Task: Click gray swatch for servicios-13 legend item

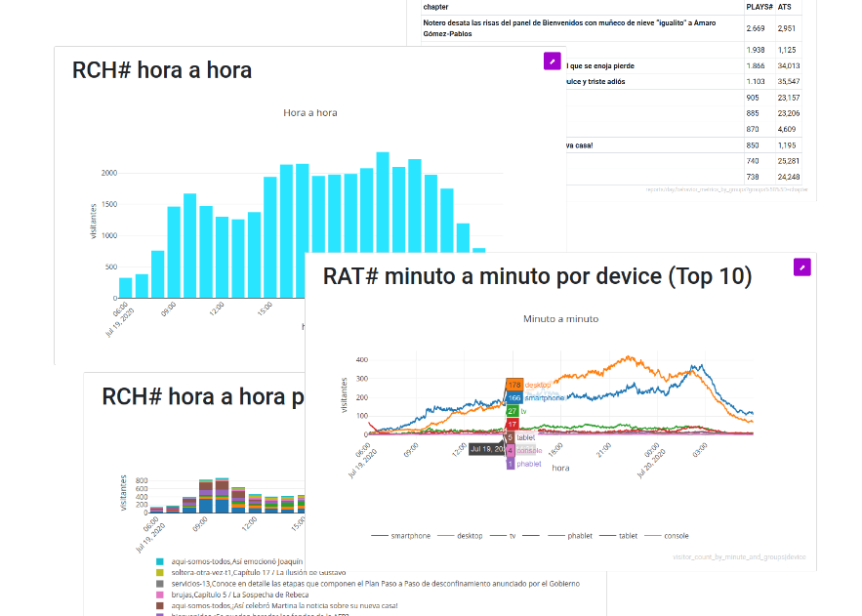Action: point(160,584)
